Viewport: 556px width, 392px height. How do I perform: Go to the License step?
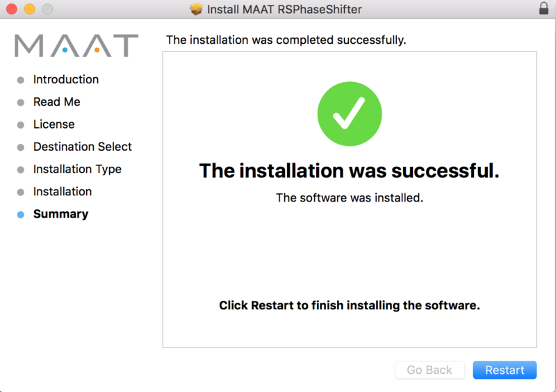tap(54, 124)
